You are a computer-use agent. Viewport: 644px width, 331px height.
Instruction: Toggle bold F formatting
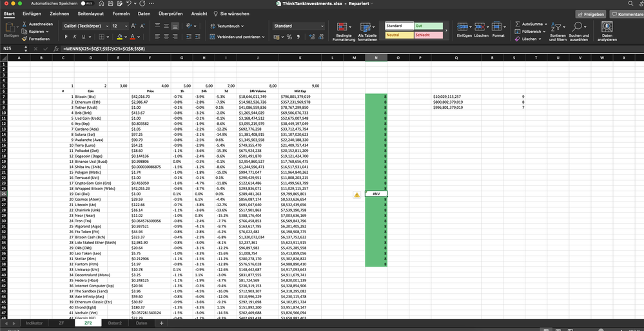pyautogui.click(x=66, y=37)
